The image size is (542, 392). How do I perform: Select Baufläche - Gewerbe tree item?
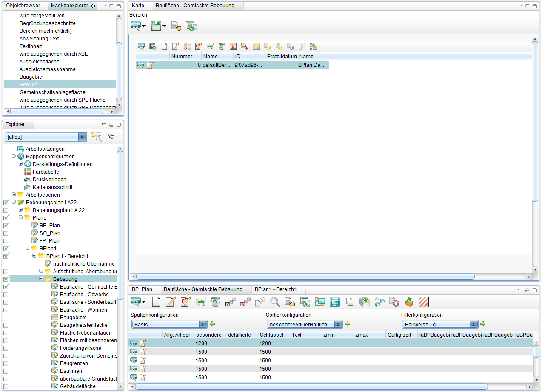84,295
